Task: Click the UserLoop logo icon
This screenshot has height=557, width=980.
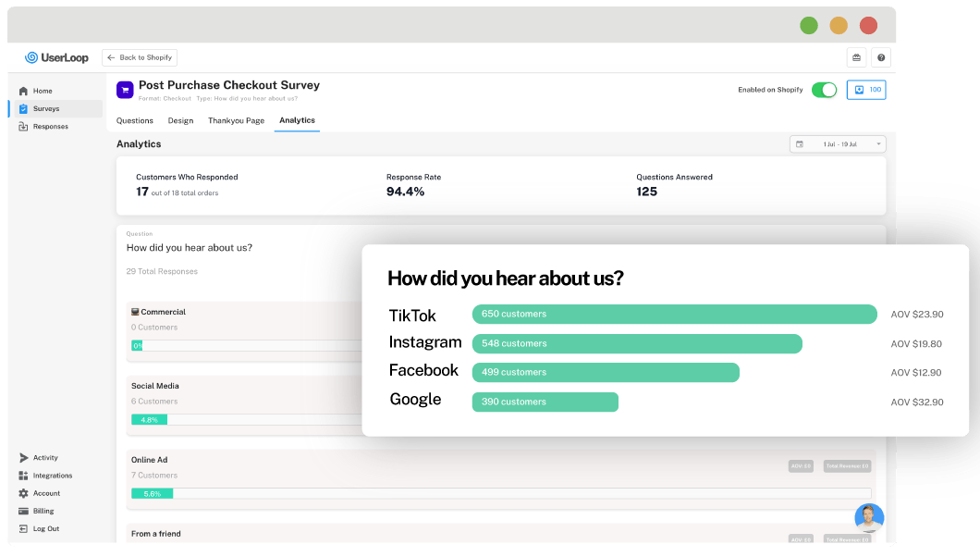Action: pyautogui.click(x=31, y=57)
